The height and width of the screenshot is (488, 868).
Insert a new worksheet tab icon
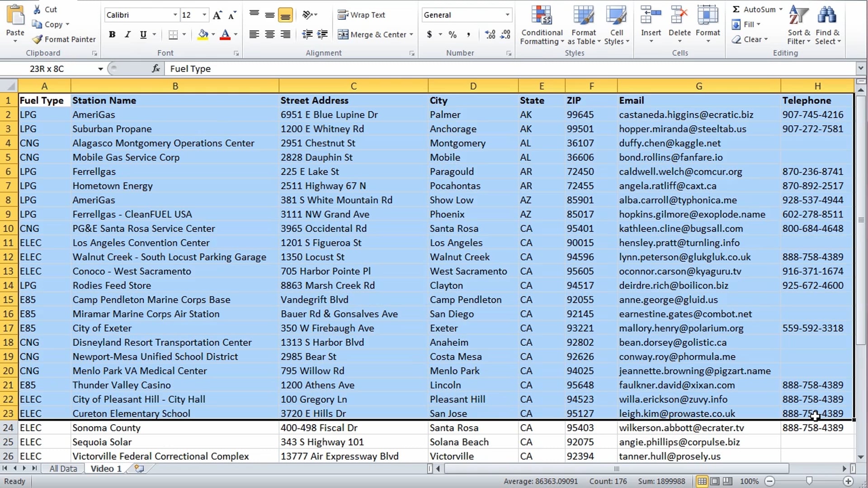[139, 469]
